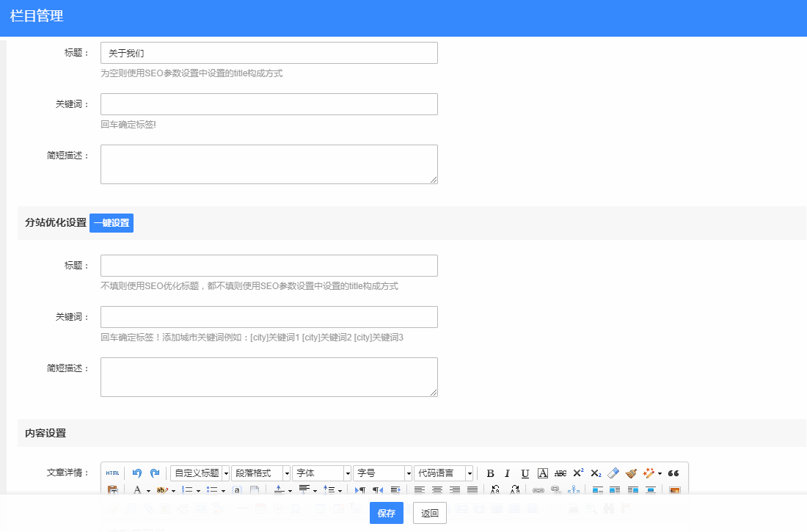Click the 一键设置 one-click setup button
This screenshot has height=532, width=807.
tap(112, 223)
